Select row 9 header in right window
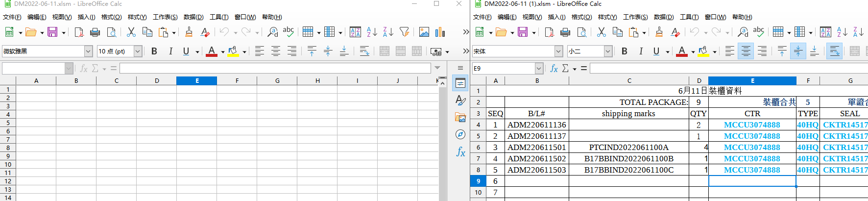Image resolution: width=868 pixels, height=201 pixels. 478,181
